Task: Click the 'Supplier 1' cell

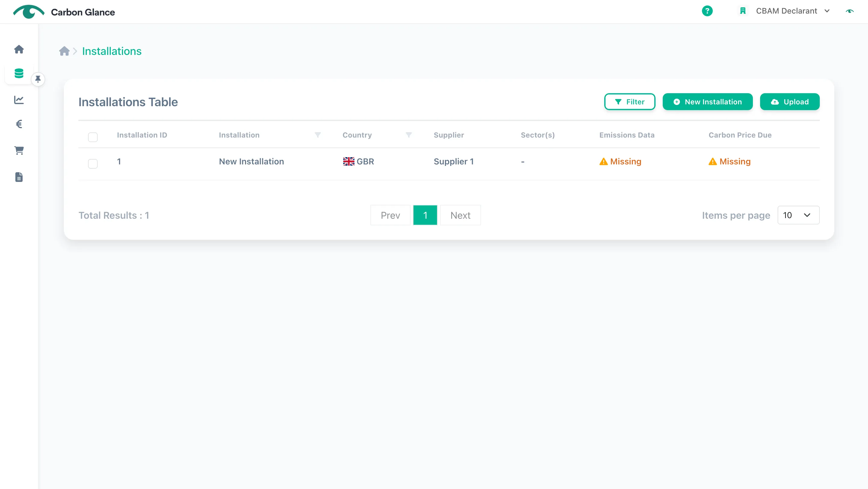Action: tap(454, 161)
